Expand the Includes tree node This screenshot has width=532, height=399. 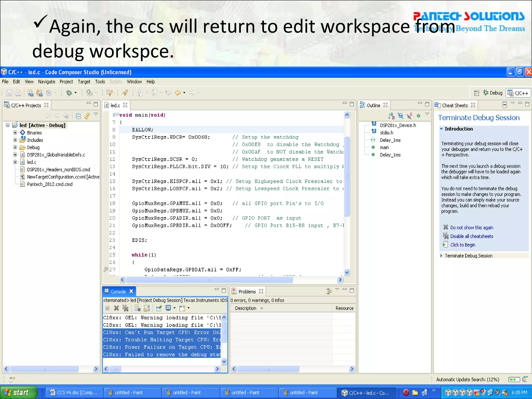click(15, 140)
